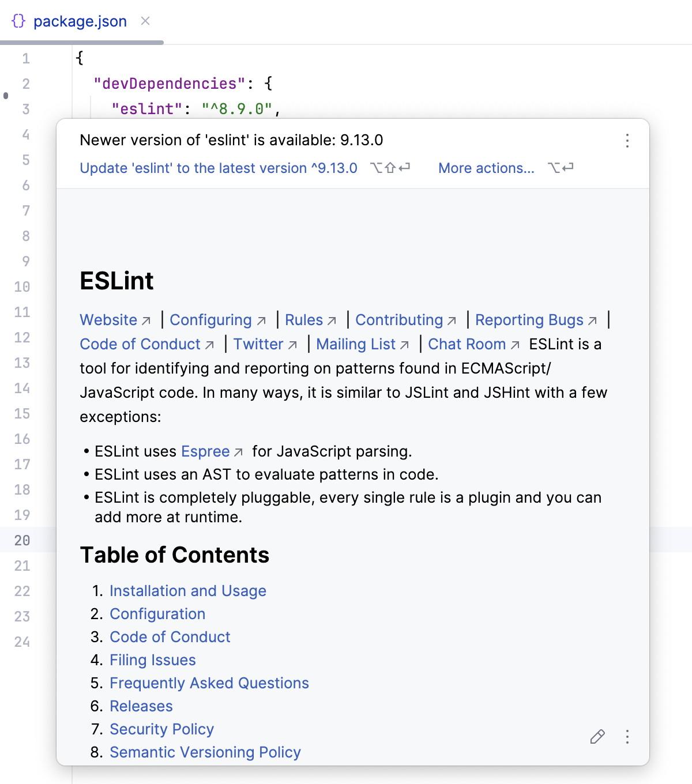This screenshot has height=784, width=692.
Task: Open the Code of Conduct link
Action: point(141,344)
